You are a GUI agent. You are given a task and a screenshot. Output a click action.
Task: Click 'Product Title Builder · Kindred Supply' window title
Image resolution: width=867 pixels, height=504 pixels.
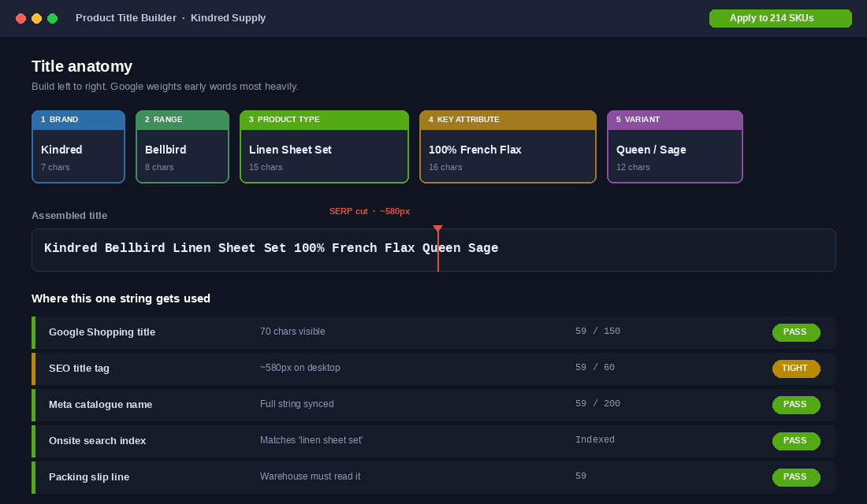[x=170, y=18]
